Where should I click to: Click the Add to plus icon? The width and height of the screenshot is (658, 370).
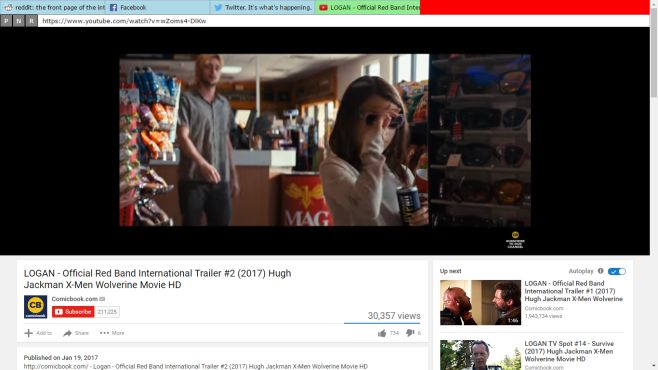[29, 333]
